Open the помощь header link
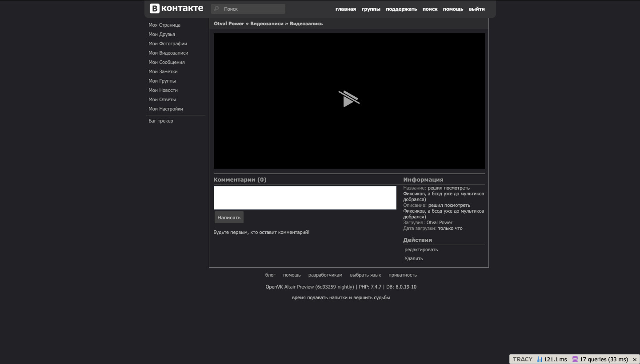This screenshot has width=640, height=364. pyautogui.click(x=453, y=9)
